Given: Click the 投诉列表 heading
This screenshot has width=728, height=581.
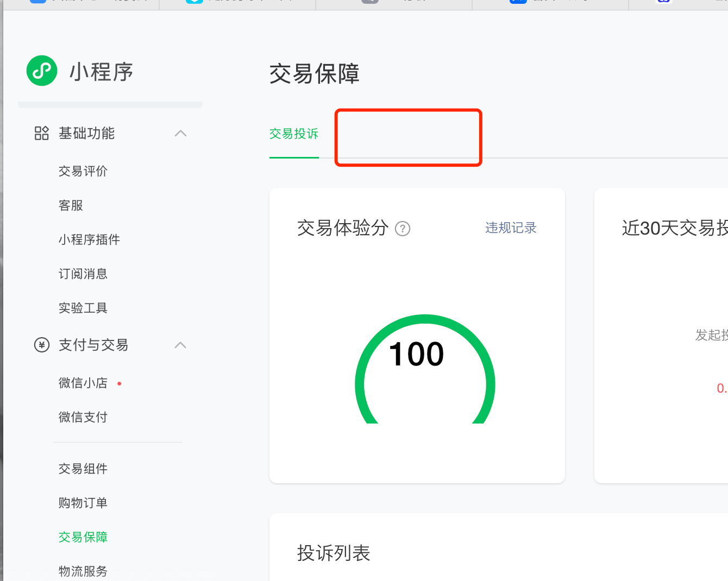Looking at the screenshot, I should pyautogui.click(x=334, y=553).
